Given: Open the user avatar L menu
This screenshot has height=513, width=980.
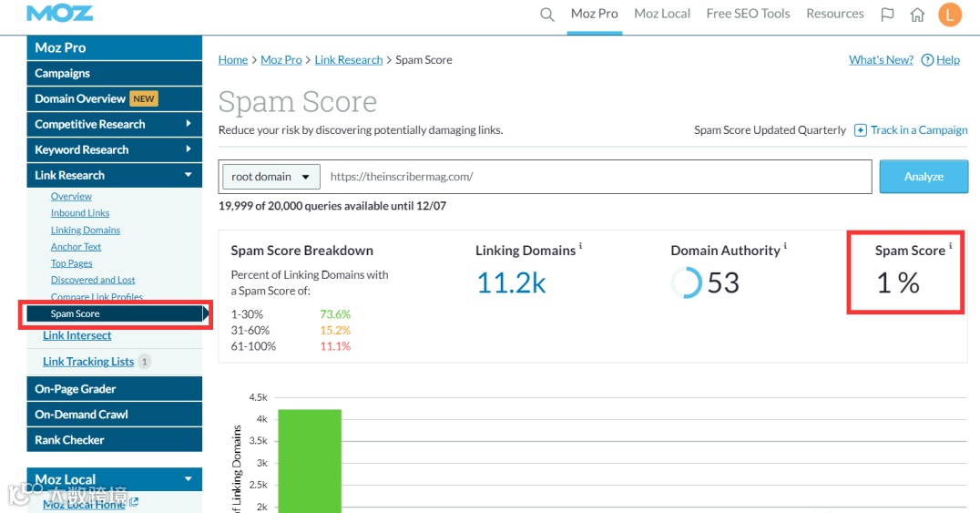Looking at the screenshot, I should pyautogui.click(x=950, y=15).
